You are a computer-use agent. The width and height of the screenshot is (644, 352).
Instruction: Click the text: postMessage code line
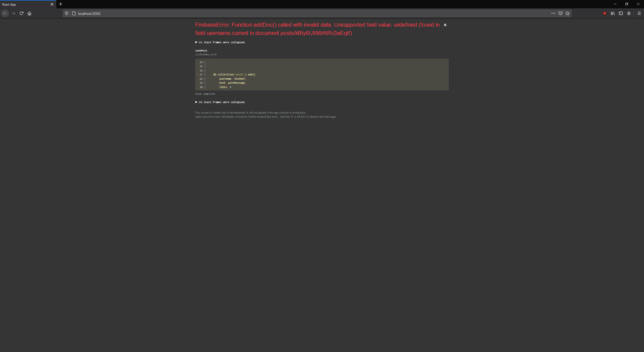point(232,83)
